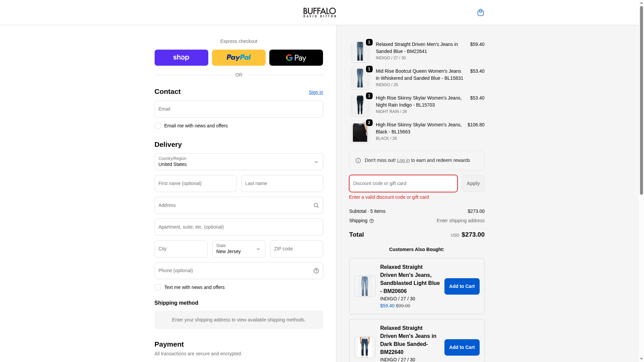Add Sandblasted Light Blue jeans to cart

(x=462, y=286)
